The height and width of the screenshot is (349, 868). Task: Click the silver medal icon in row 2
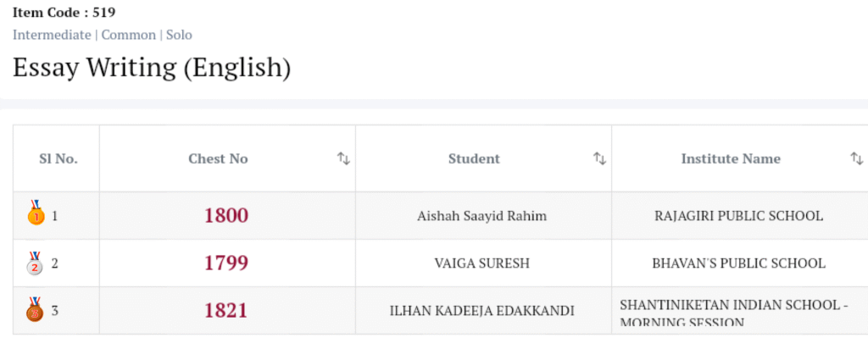pos(35,263)
